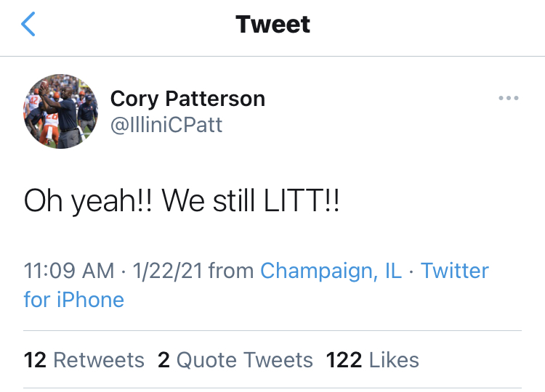View the Retweets list
This screenshot has height=392, width=545.
coord(99,359)
